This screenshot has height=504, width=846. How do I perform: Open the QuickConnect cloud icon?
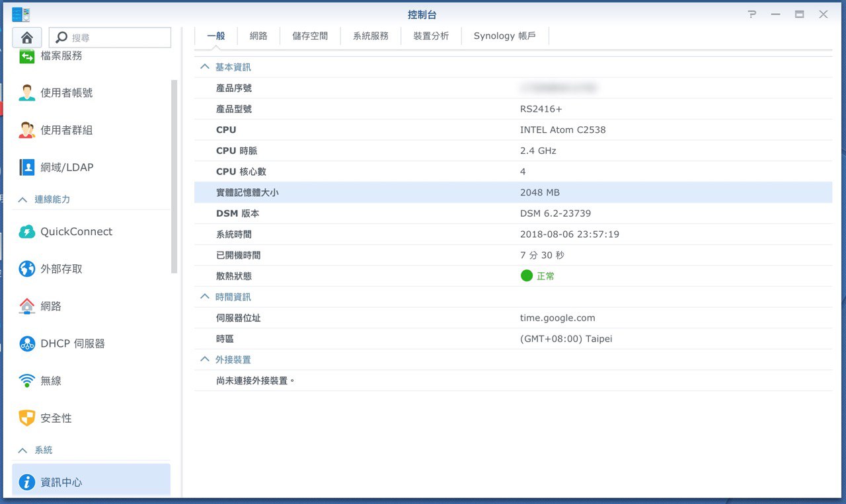(x=27, y=232)
